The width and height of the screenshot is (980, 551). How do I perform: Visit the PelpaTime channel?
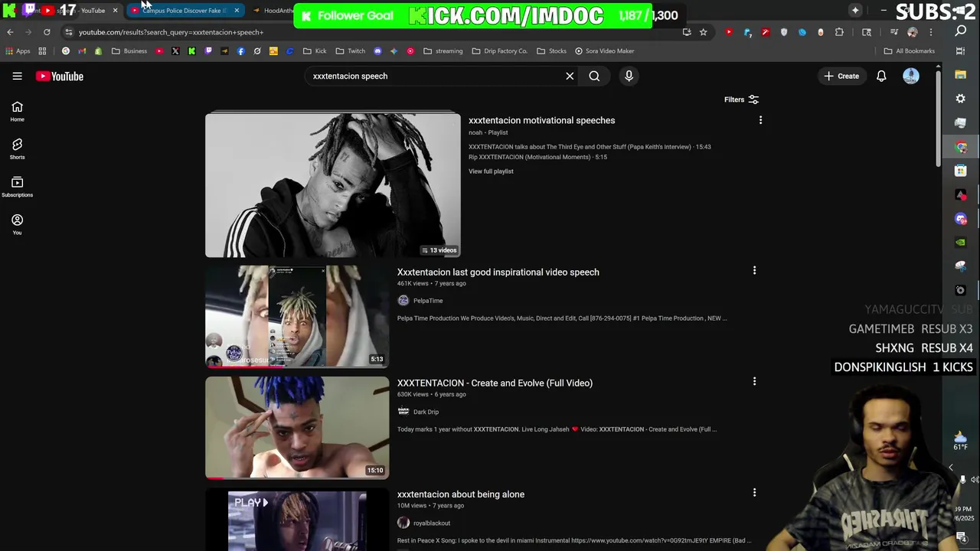tap(428, 301)
